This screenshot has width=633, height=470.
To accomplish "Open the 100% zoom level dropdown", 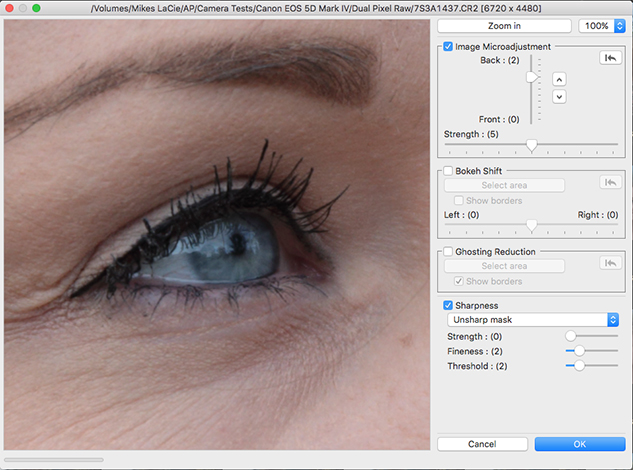I will pos(602,26).
